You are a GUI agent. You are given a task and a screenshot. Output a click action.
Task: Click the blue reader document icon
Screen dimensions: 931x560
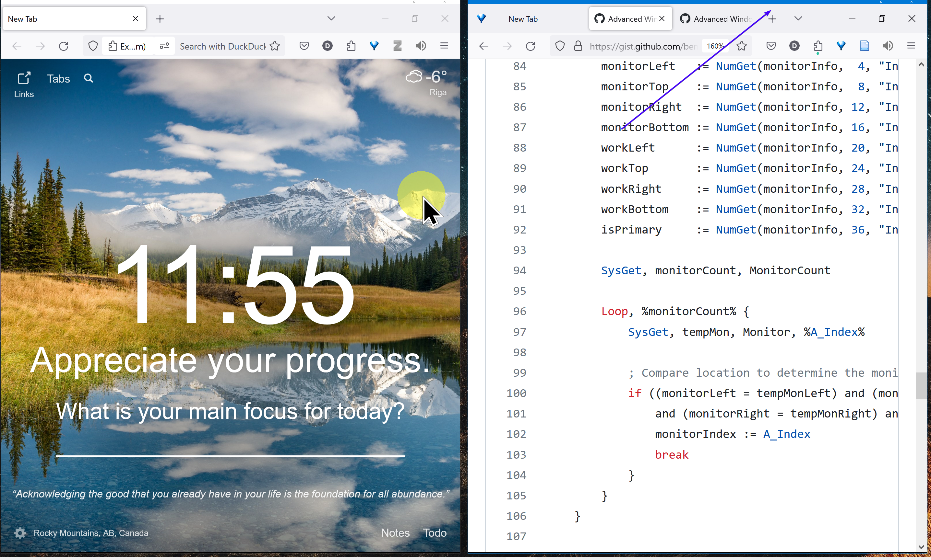coord(864,46)
